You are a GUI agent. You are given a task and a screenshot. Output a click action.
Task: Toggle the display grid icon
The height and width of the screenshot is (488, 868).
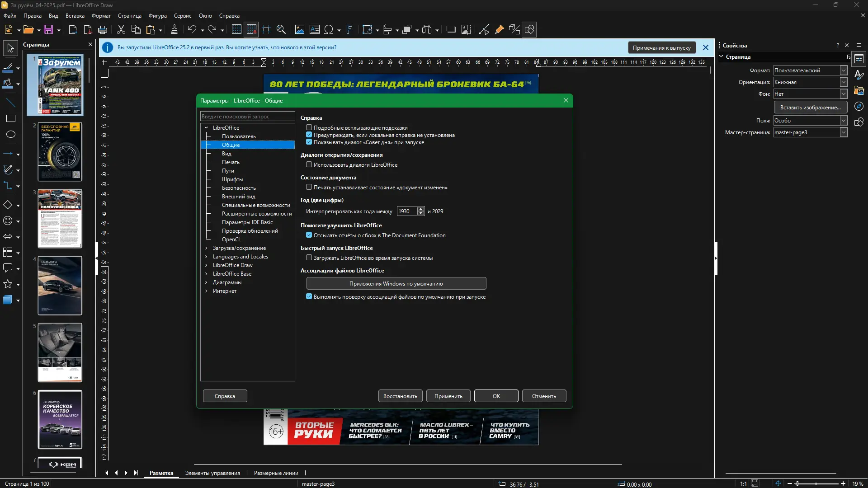(x=236, y=30)
